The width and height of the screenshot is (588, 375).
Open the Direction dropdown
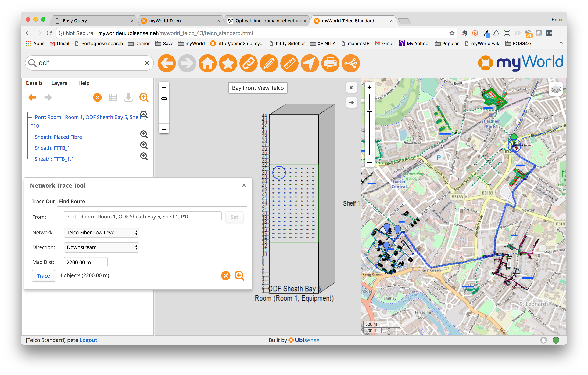[101, 247]
